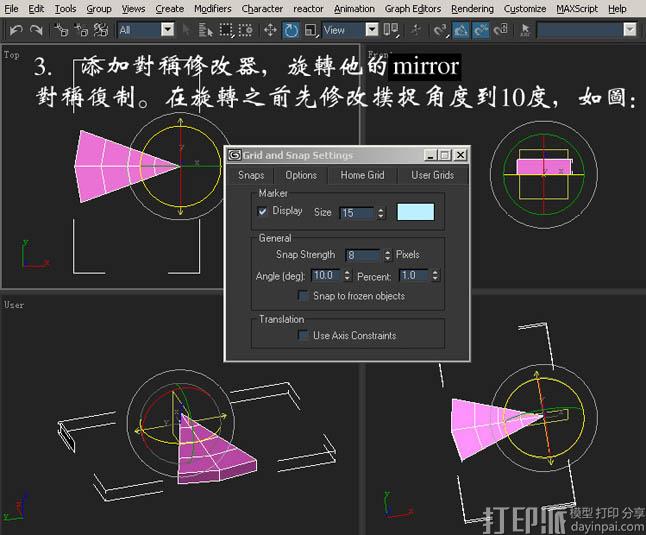Viewport: 646px width, 535px height.
Task: Open the All selection filter dropdown
Action: 145,30
